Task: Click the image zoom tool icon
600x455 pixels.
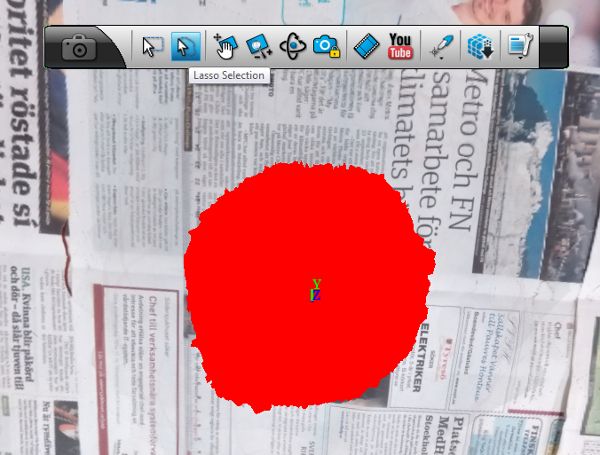Action: pyautogui.click(x=259, y=47)
